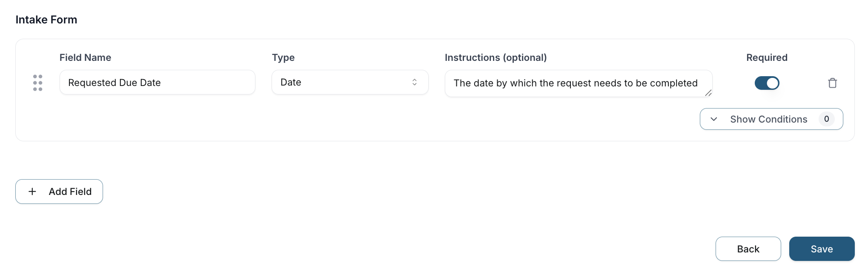This screenshot has width=868, height=269.
Task: Click the resize handle on the Instructions textarea
Action: [708, 93]
